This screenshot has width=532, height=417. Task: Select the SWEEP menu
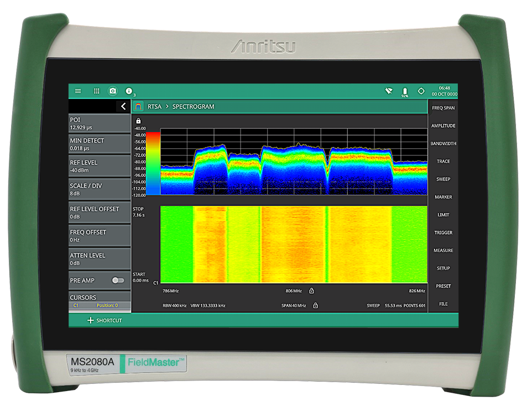click(x=444, y=179)
